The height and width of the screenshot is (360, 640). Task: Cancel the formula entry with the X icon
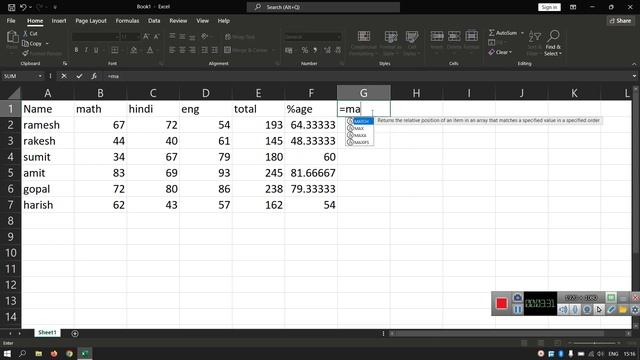(x=64, y=76)
